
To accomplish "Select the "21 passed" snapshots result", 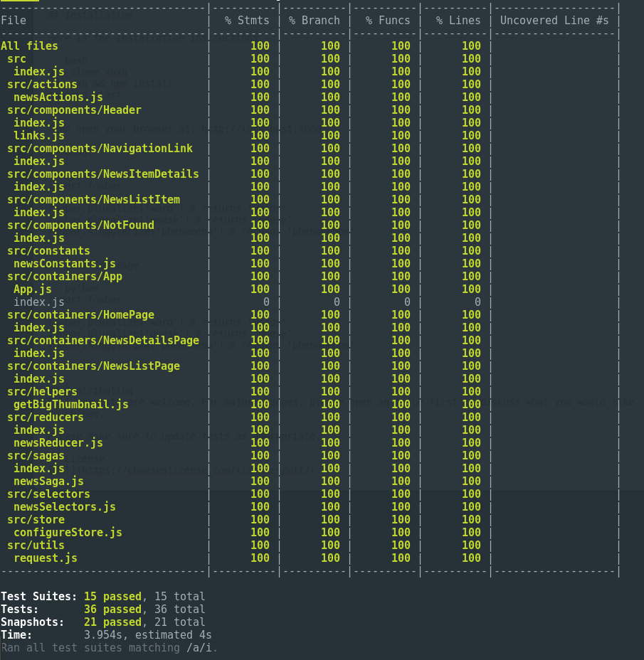I will (x=112, y=622).
